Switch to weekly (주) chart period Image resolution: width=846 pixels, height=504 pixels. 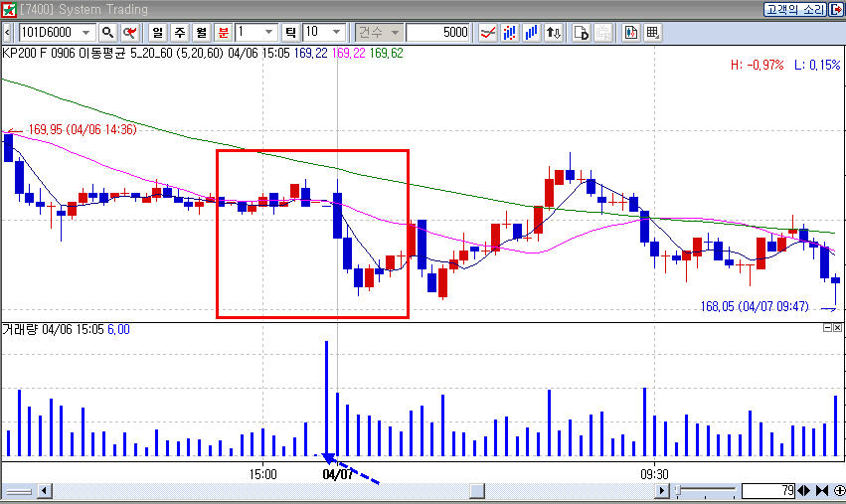coord(179,33)
